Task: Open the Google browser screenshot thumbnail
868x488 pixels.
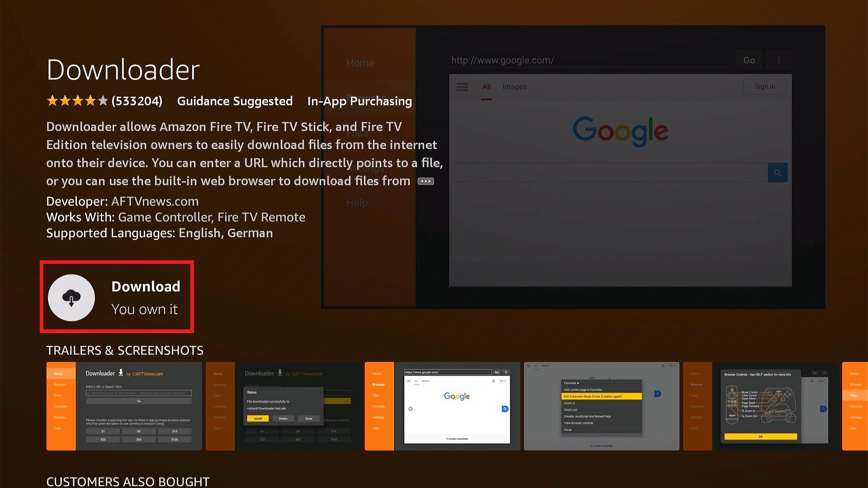Action: tap(443, 406)
